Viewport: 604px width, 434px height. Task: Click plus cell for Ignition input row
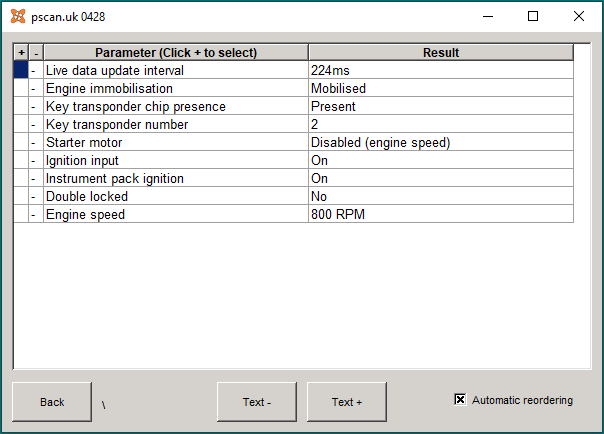coord(21,160)
